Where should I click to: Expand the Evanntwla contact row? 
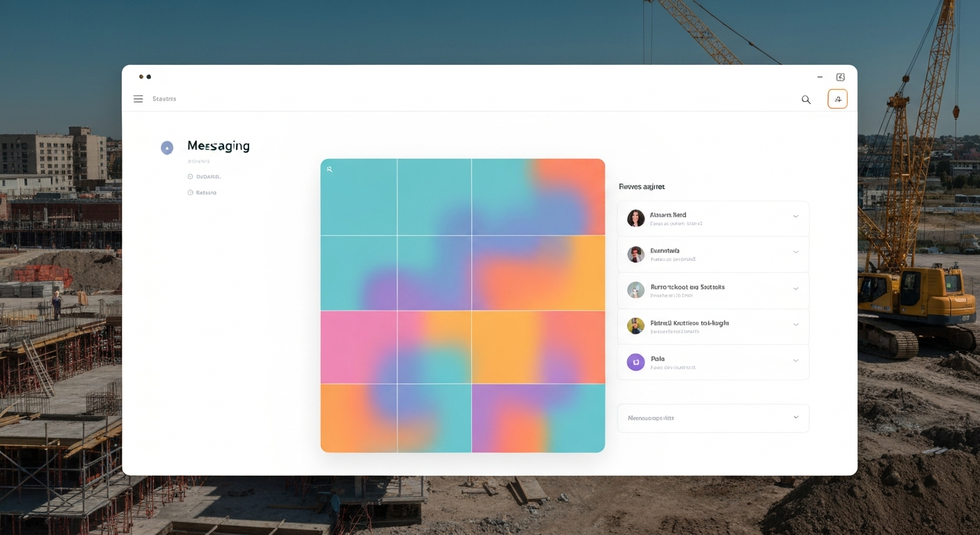(x=796, y=252)
